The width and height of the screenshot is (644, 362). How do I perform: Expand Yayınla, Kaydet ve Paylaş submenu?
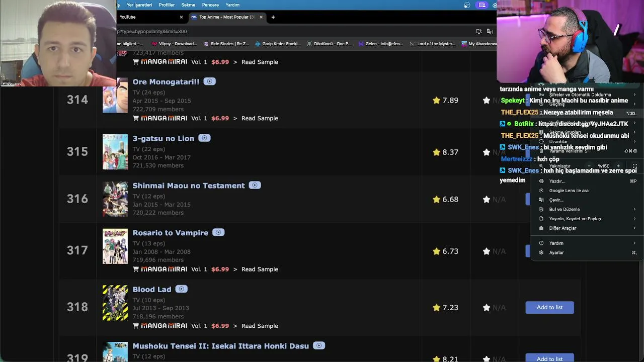(588, 219)
